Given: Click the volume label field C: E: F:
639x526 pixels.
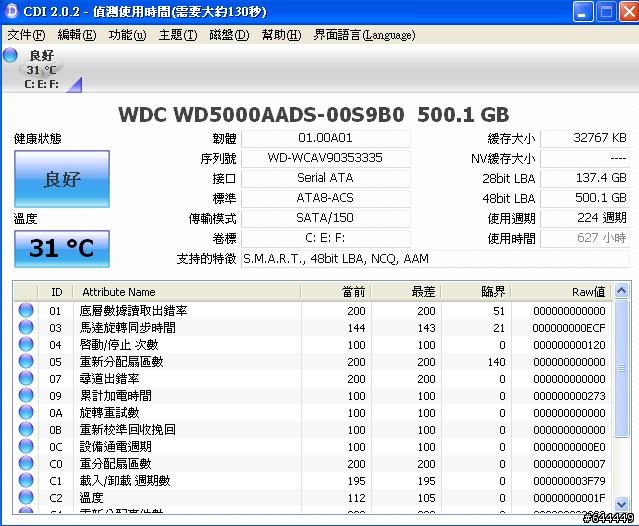Looking at the screenshot, I should [326, 238].
